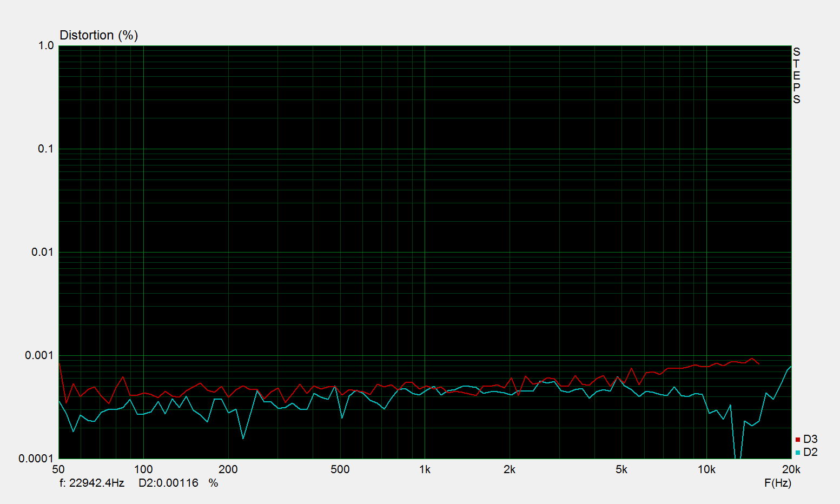Click the 0.01 y-axis tick label
840x504 pixels.
(x=43, y=252)
